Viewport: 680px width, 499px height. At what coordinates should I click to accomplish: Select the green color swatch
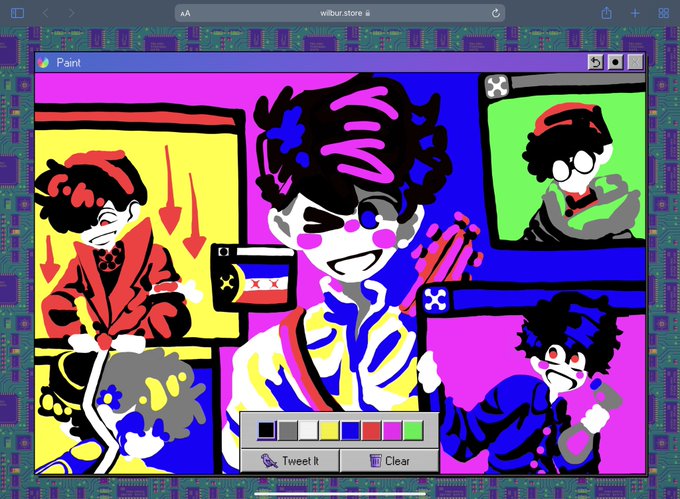[413, 430]
